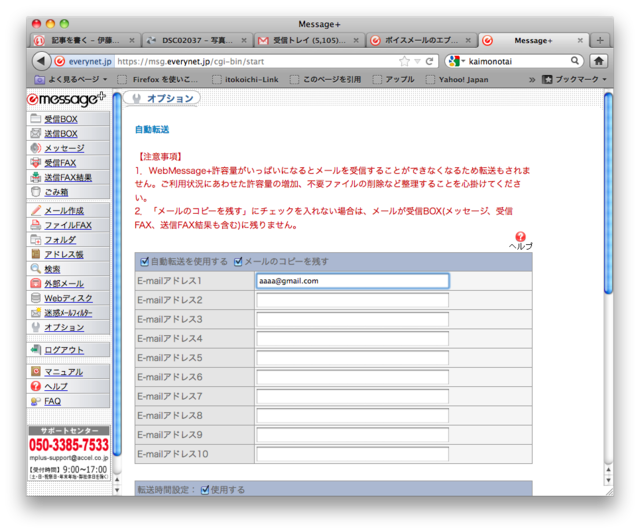Click the red help icon above the form

(520, 237)
